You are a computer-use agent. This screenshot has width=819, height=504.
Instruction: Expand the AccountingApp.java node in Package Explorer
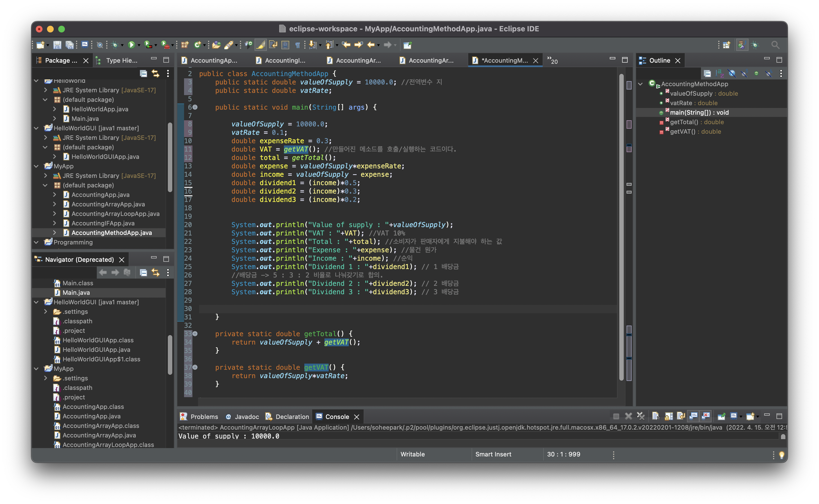(x=54, y=195)
